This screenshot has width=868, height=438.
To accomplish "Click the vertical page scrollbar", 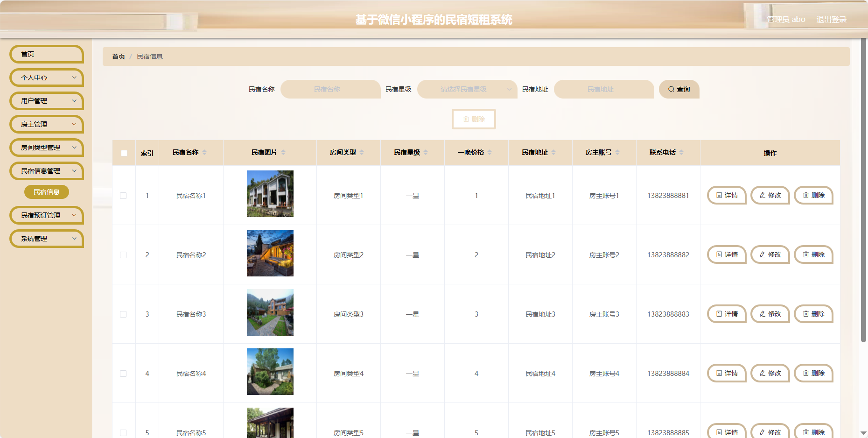I will point(864,189).
